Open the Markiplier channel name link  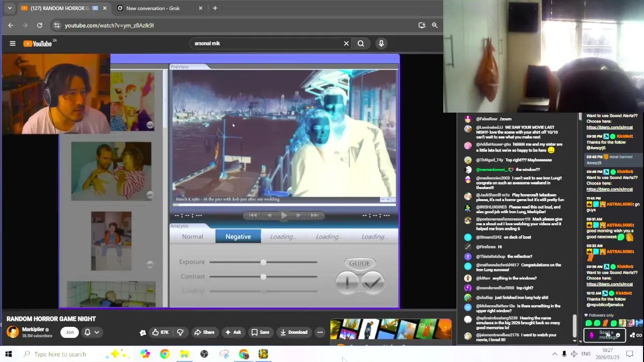[x=33, y=330]
